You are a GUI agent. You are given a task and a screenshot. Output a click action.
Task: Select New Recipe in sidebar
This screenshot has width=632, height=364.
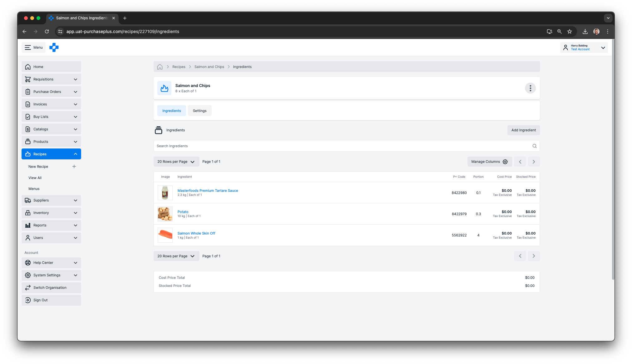(x=38, y=167)
